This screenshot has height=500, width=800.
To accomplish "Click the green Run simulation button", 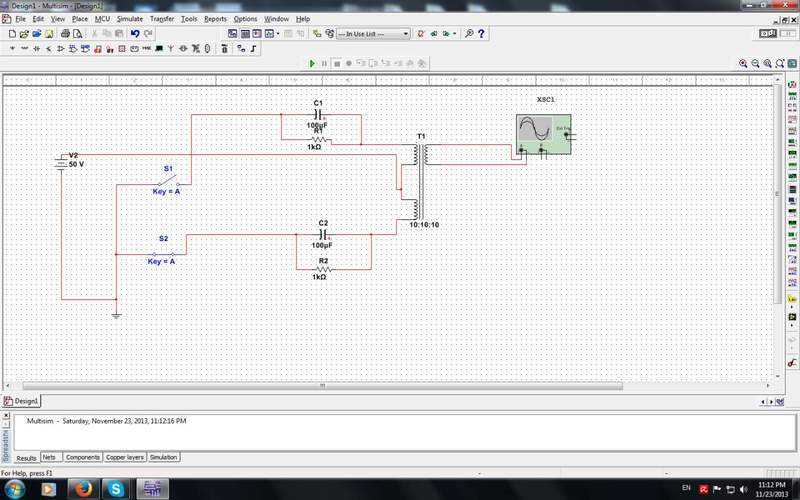I will [x=312, y=63].
